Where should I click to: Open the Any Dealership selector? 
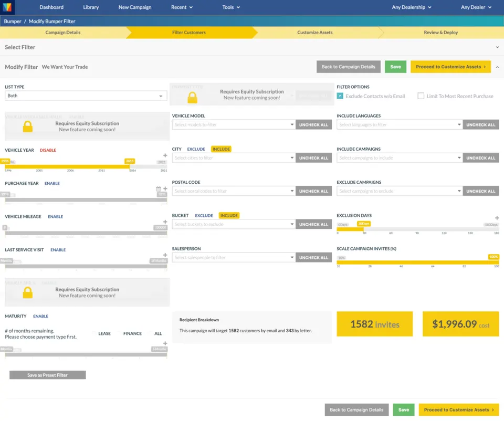coord(412,7)
